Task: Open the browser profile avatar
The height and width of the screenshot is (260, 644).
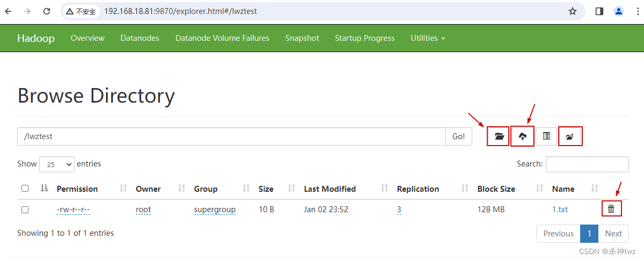Action: [619, 11]
